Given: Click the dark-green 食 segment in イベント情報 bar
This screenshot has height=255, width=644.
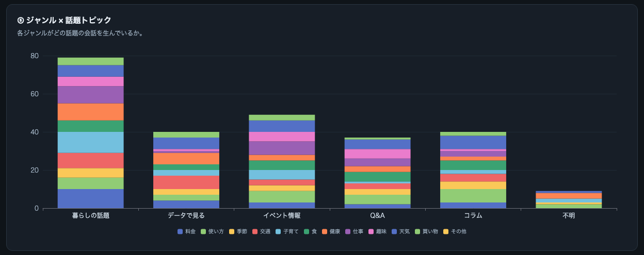Looking at the screenshot, I should [282, 165].
